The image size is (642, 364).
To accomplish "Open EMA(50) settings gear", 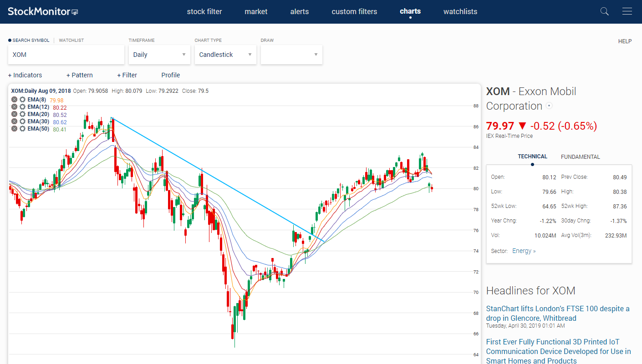I will (x=22, y=129).
